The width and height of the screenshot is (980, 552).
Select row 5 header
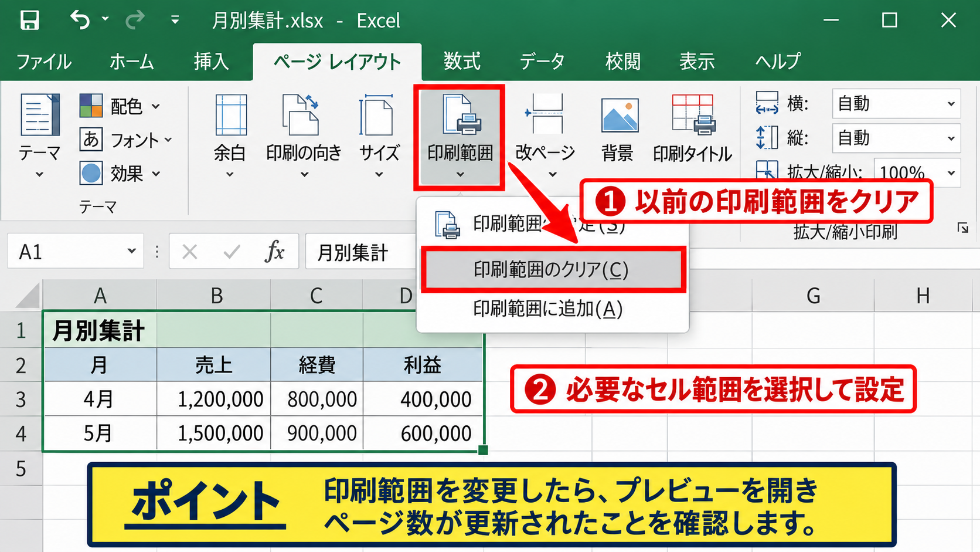pyautogui.click(x=21, y=468)
